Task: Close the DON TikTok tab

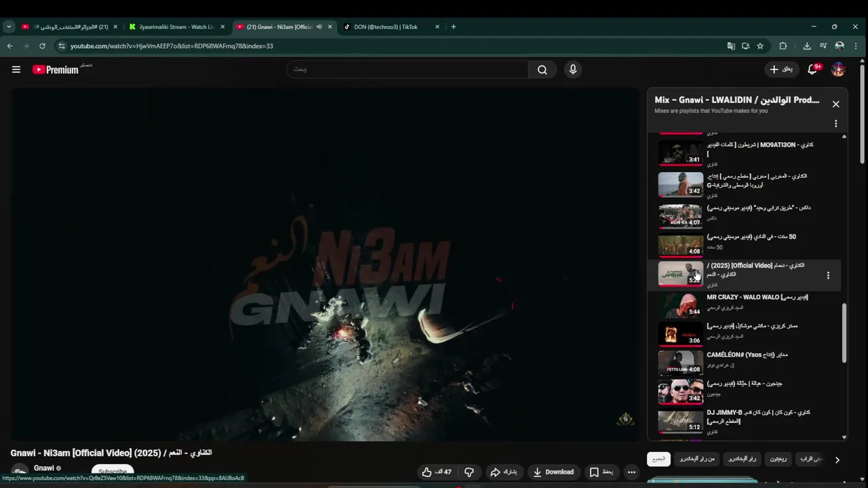Action: (437, 27)
